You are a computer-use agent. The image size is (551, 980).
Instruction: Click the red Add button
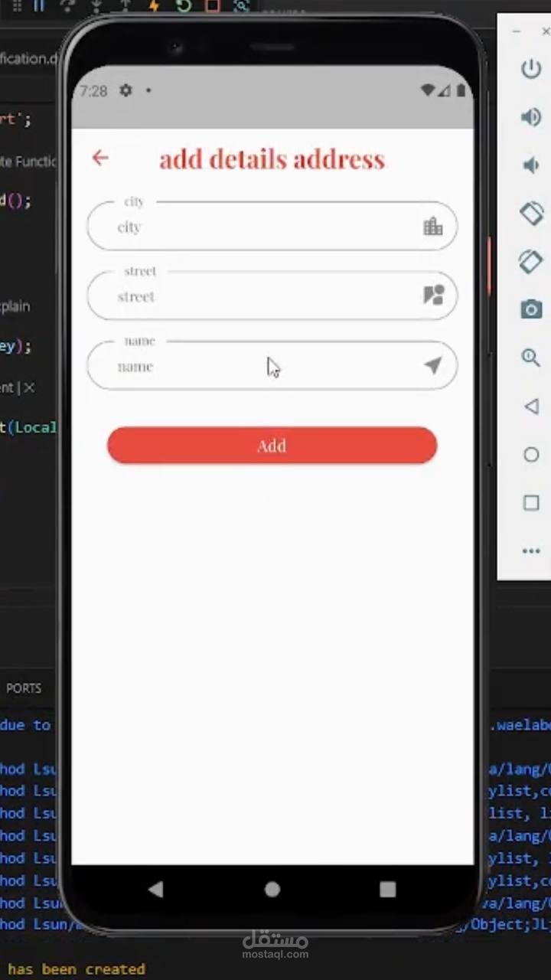pyautogui.click(x=272, y=446)
